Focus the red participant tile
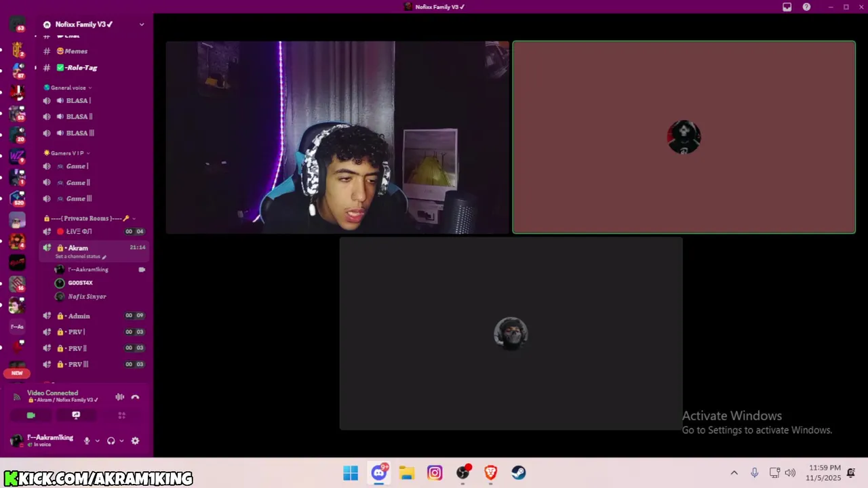This screenshot has width=868, height=488. (684, 138)
